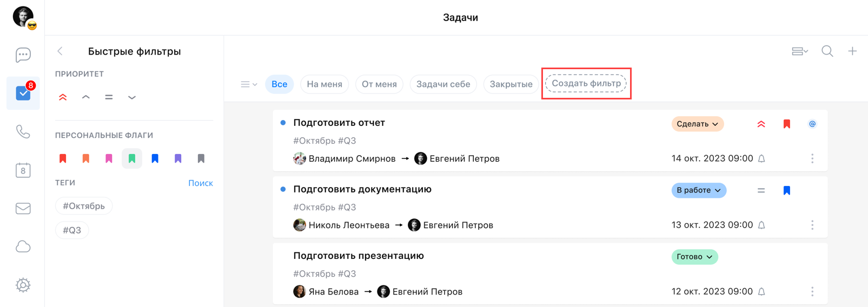
Task: Open the view mode dropdown
Action: [799, 51]
